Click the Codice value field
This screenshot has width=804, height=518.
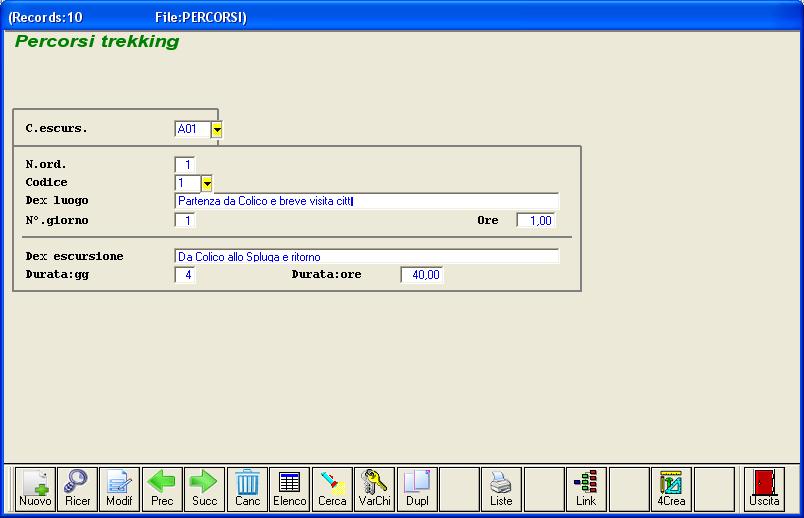tap(188, 183)
